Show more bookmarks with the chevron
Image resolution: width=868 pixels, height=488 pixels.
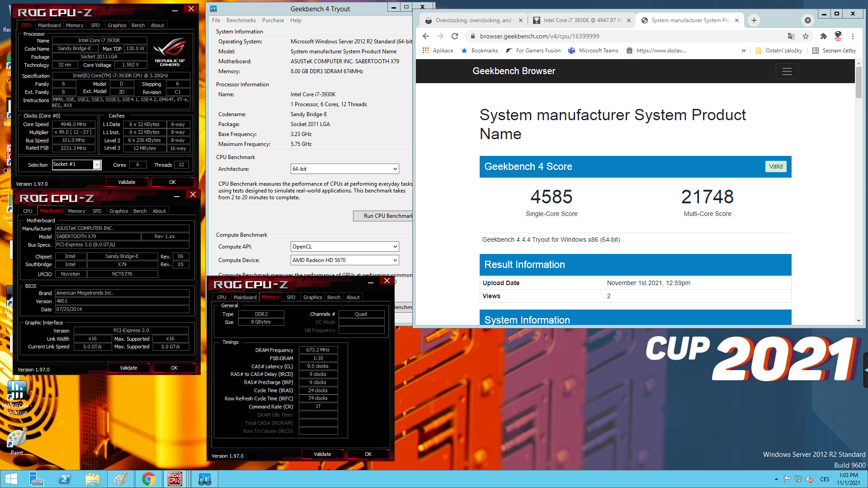tap(743, 51)
